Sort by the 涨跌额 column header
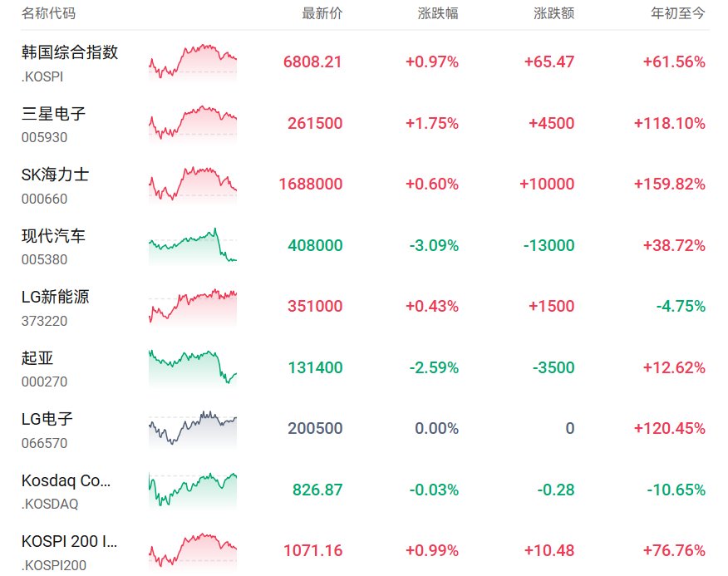The height and width of the screenshot is (576, 728). pos(553,13)
